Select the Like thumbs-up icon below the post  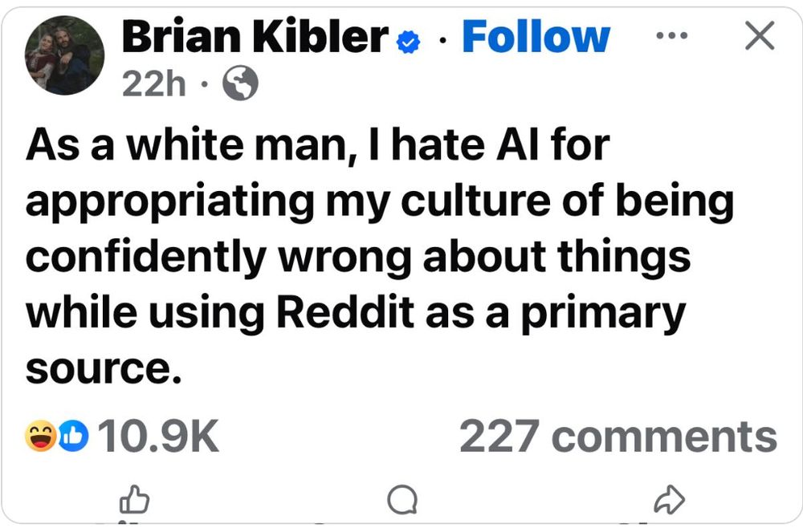pyautogui.click(x=133, y=498)
